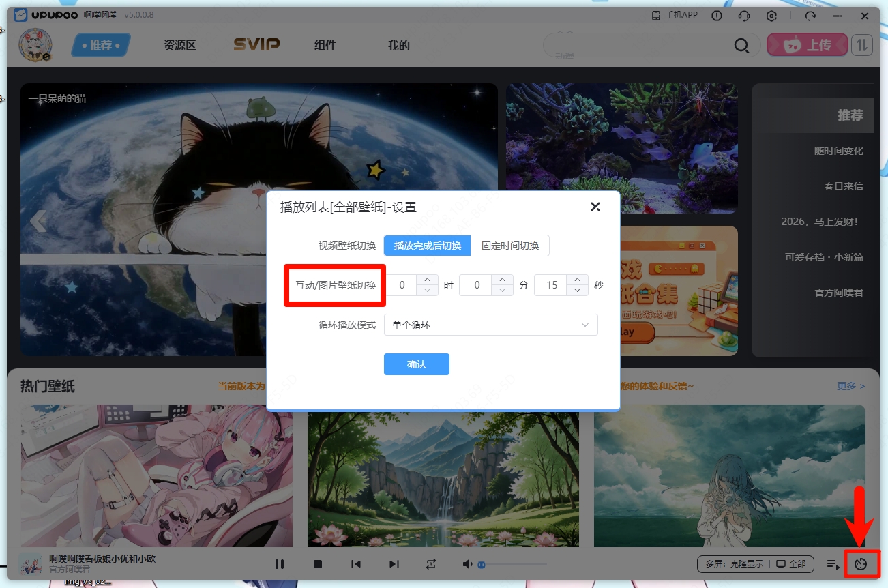Screen dimensions: 888x588
Task: Pause the current wallpaper playback
Action: (280, 564)
